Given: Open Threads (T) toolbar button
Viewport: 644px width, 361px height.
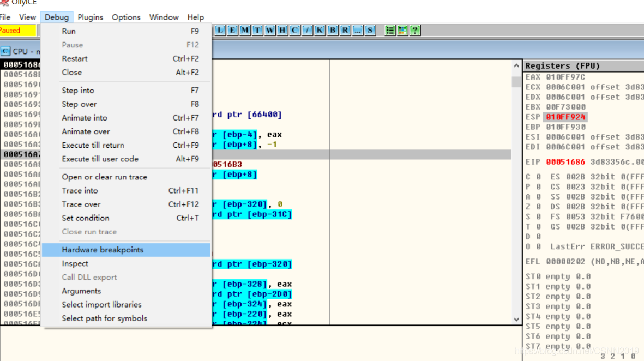Looking at the screenshot, I should (x=257, y=30).
